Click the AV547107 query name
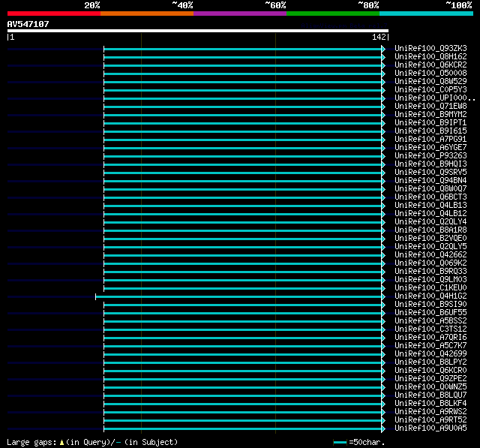 tap(28, 24)
